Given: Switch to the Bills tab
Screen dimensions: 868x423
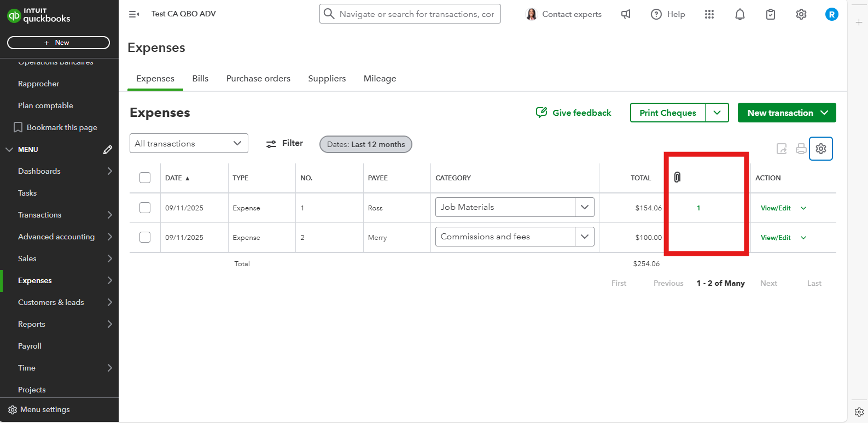Looking at the screenshot, I should 200,79.
